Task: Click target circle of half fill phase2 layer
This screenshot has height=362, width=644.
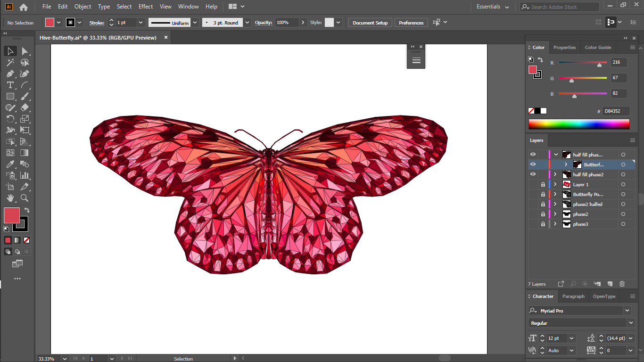Action: pyautogui.click(x=623, y=174)
